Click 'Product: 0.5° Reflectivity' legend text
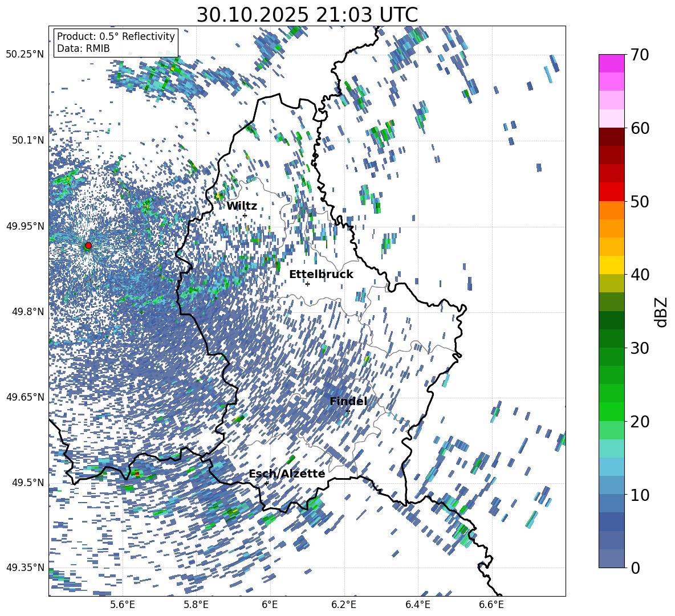The width and height of the screenshot is (675, 616). point(116,36)
